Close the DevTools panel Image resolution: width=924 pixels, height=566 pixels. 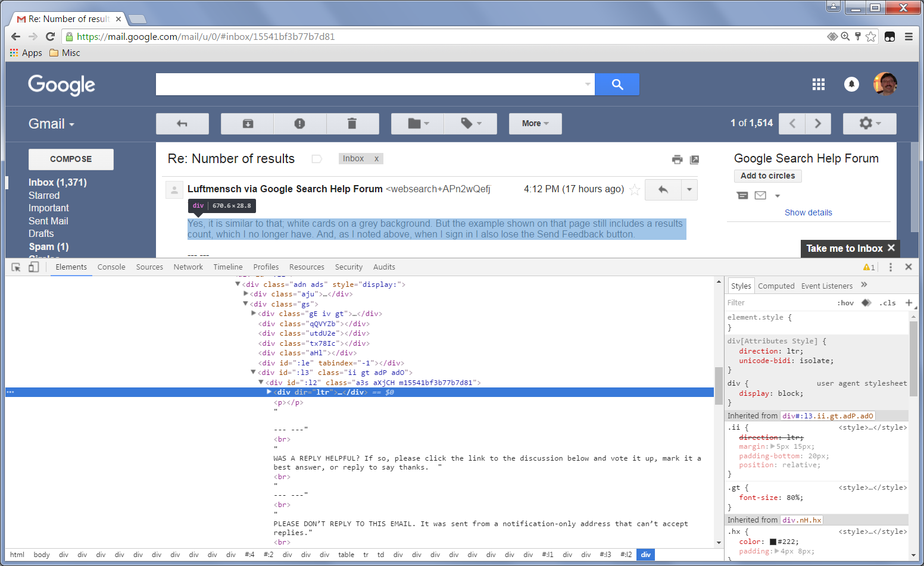click(909, 267)
